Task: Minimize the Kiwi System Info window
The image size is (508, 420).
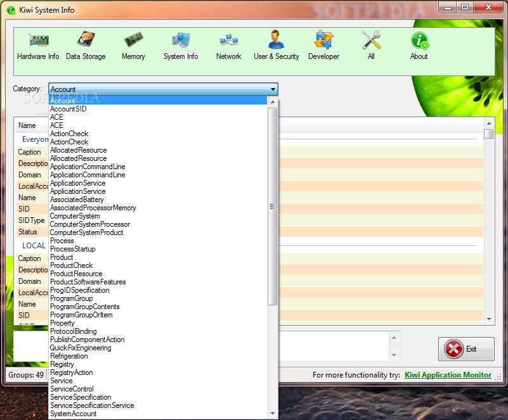Action: (448, 8)
